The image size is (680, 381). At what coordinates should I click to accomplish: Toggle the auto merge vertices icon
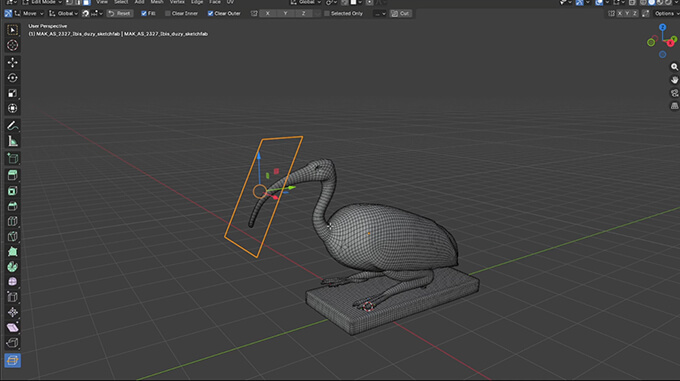(x=646, y=13)
